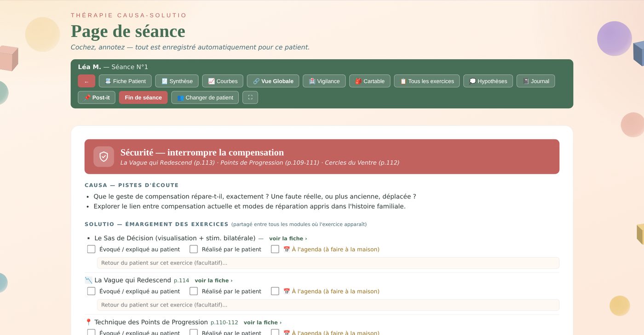
Task: Open voir la fiche for Points de Progression
Action: point(263,323)
